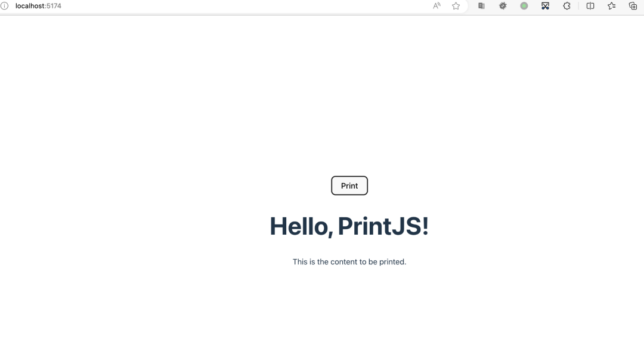This screenshot has height=360, width=644.
Task: Open the Read aloud dropdown options
Action: (x=436, y=5)
